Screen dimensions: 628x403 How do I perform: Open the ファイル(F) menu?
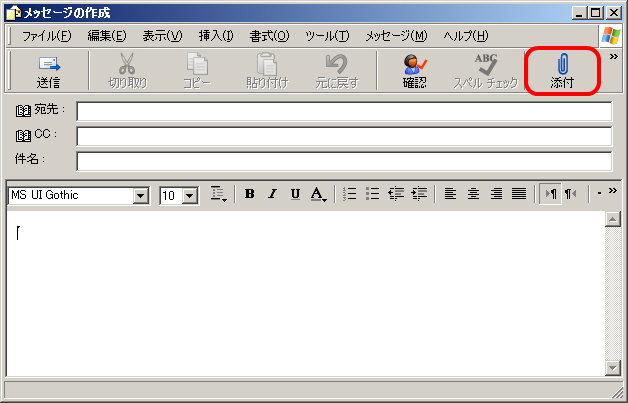[46, 36]
